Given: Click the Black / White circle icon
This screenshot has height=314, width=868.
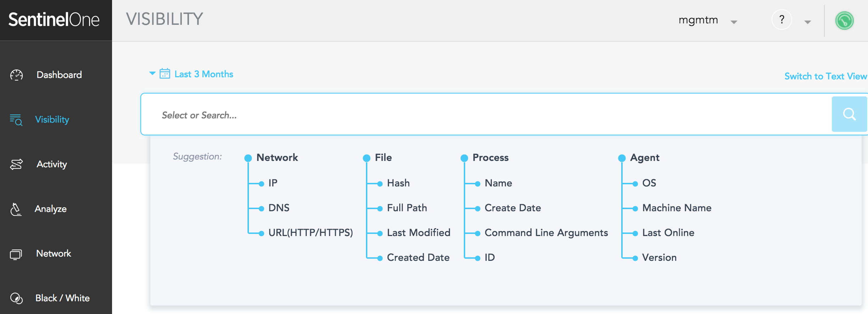Looking at the screenshot, I should (16, 298).
